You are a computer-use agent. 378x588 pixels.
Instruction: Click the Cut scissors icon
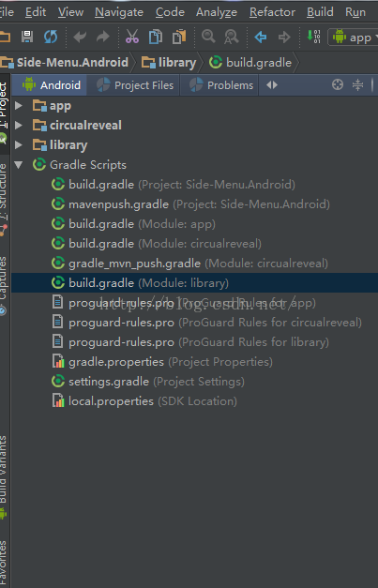pyautogui.click(x=132, y=37)
